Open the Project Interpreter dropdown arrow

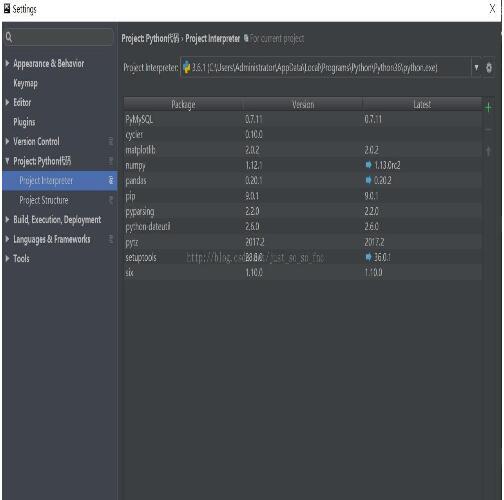pos(476,68)
